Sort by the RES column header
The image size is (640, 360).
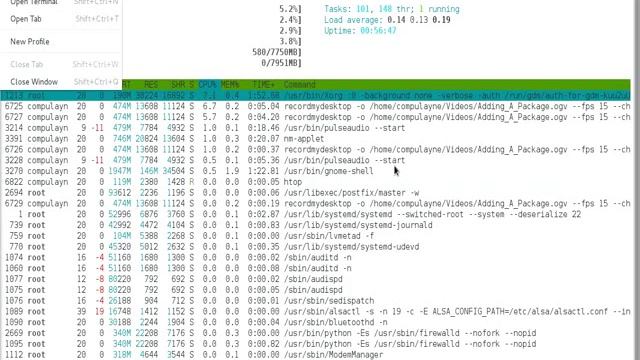(x=151, y=84)
